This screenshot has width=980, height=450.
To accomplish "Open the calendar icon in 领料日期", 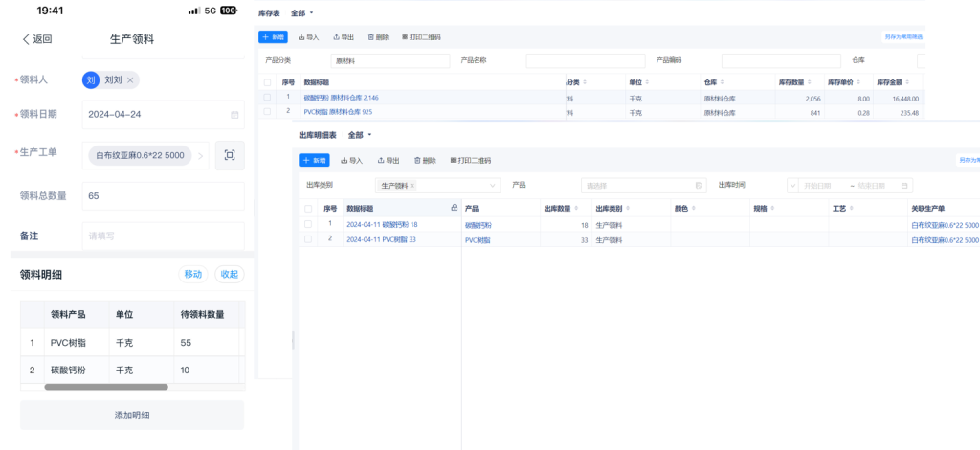I will pyautogui.click(x=234, y=115).
